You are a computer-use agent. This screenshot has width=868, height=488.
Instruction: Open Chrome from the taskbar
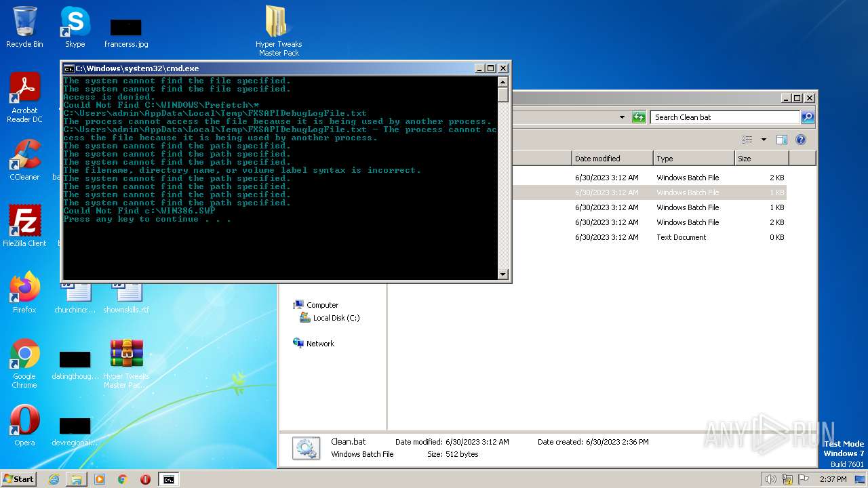click(123, 479)
